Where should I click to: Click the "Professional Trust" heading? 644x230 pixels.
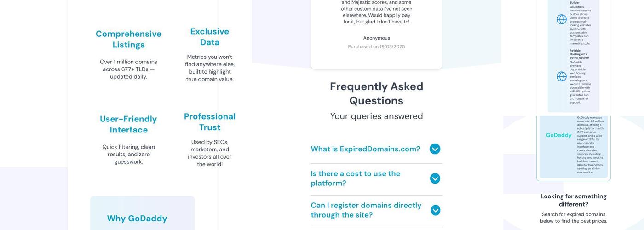coord(210,122)
